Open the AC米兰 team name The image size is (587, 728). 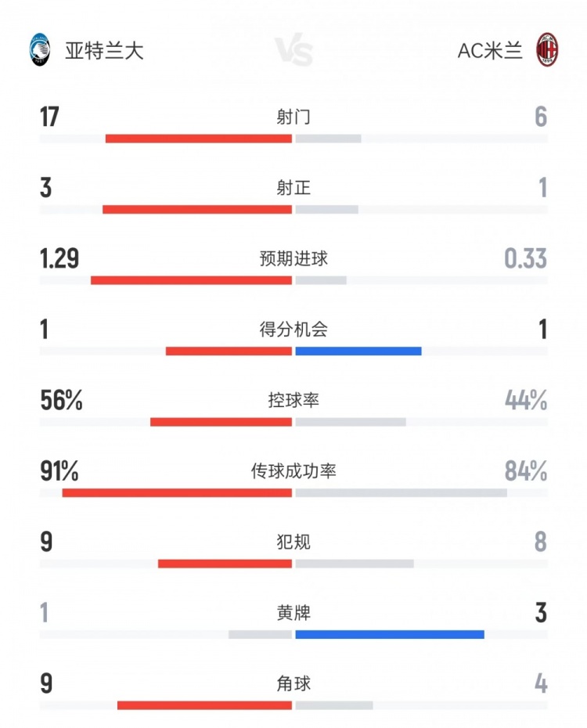[x=489, y=50]
